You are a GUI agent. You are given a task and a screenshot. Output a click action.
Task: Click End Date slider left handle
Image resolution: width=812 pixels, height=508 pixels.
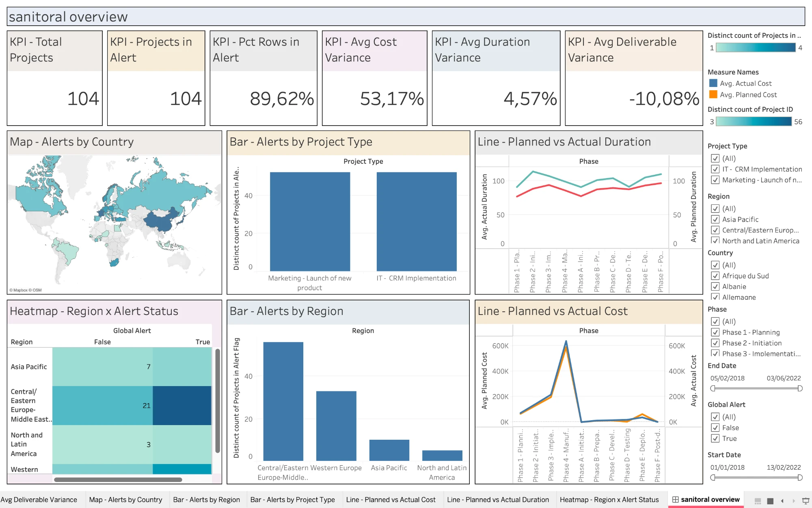[x=713, y=389]
